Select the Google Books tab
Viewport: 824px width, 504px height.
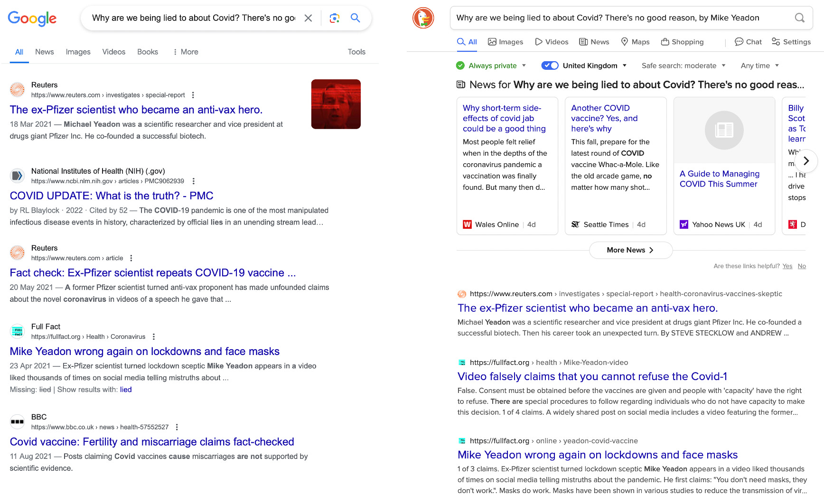pos(148,52)
